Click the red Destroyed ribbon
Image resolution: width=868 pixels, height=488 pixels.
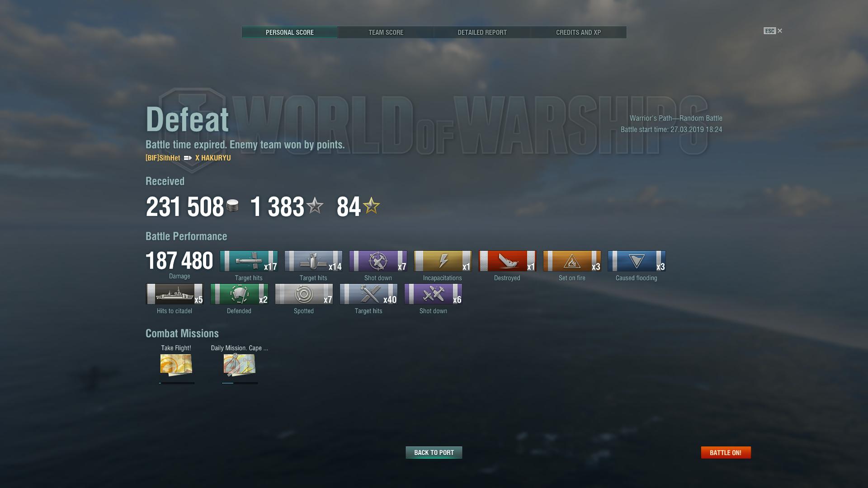507,261
